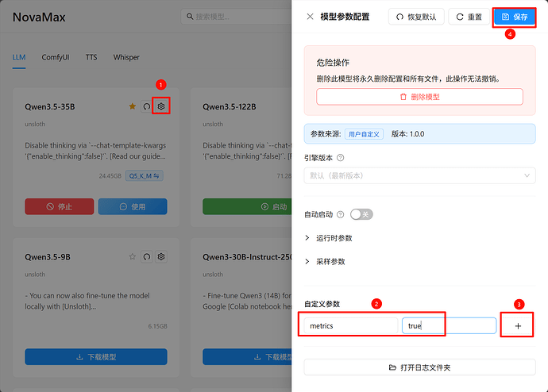Click the refresh icon on Qwen3.5-9B card
The image size is (548, 392).
[147, 256]
